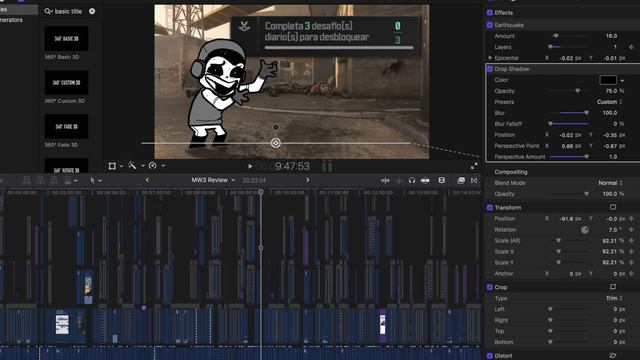The image size is (640, 360).
Task: Toggle audio skimming in the timeline
Action: 399,180
